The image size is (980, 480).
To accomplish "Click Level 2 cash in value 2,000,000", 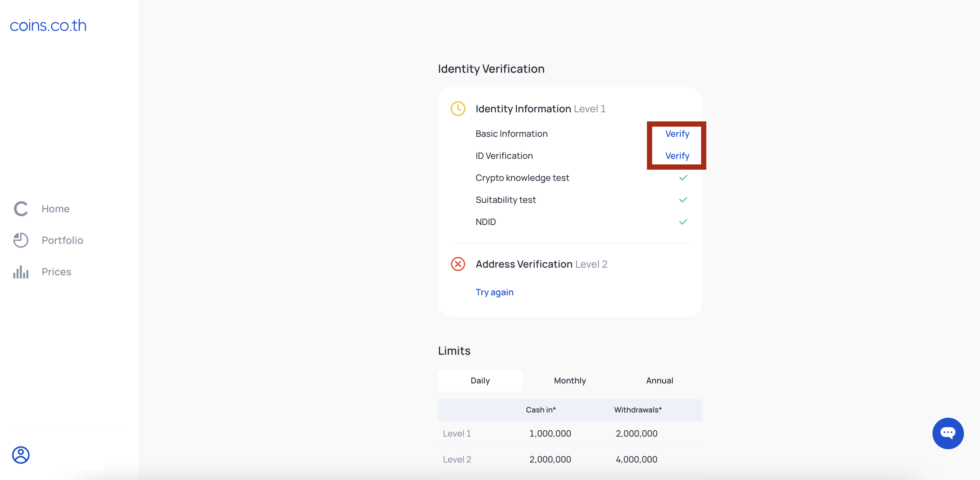I will tap(550, 459).
